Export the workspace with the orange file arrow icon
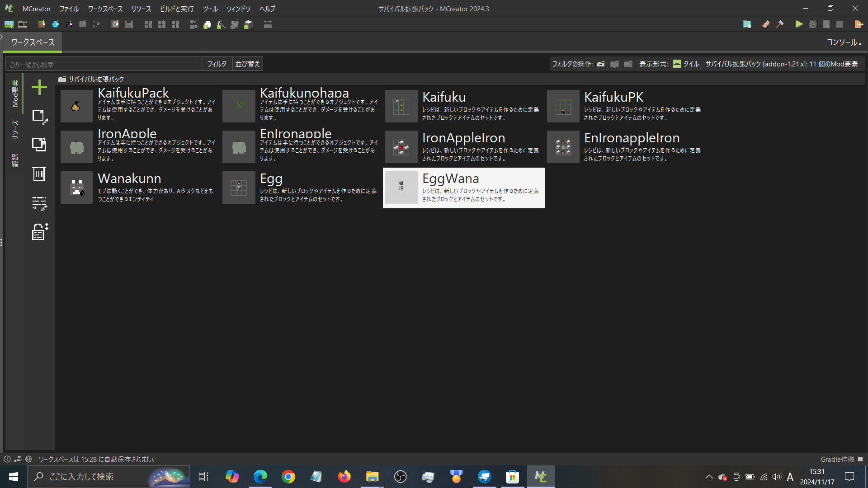The image size is (868, 488). 859,24
